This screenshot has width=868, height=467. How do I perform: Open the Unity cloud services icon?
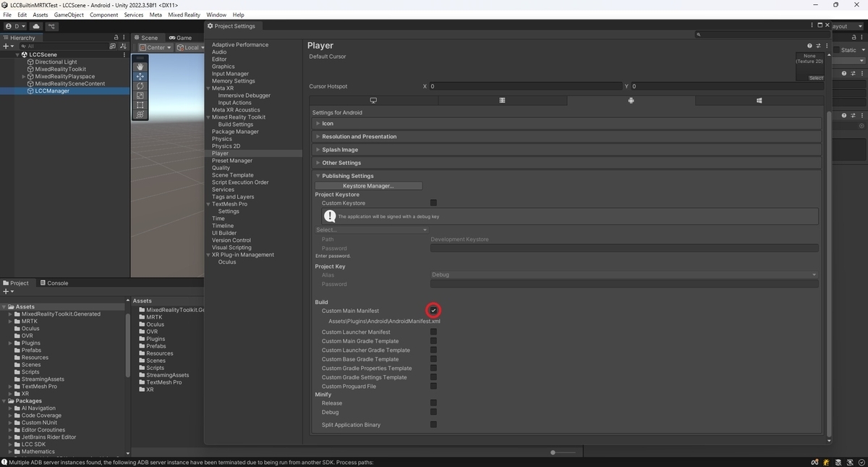tap(36, 26)
